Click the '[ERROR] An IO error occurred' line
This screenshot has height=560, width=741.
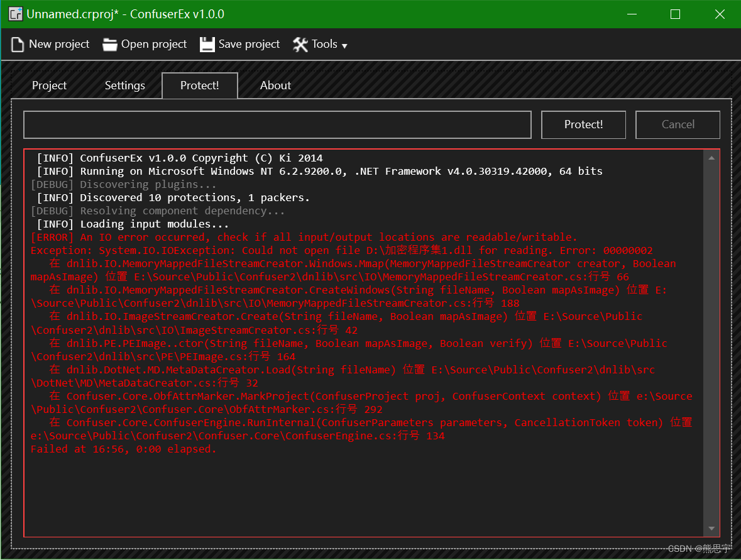tap(304, 237)
